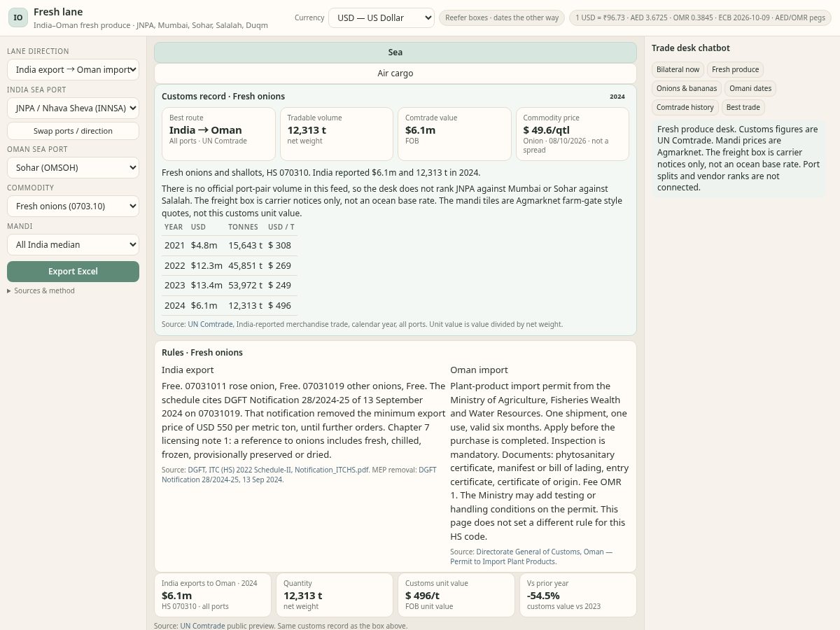
Task: Click the IO app logo badge
Action: pyautogui.click(x=18, y=17)
